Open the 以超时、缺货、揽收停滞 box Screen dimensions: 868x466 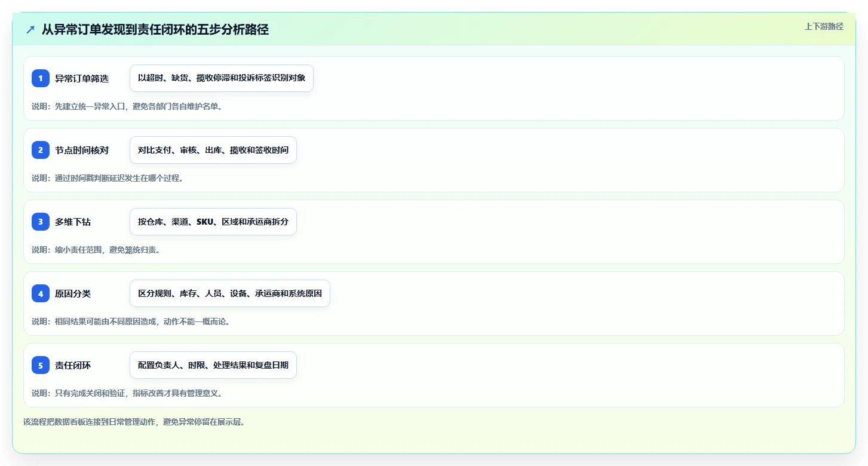pos(222,78)
